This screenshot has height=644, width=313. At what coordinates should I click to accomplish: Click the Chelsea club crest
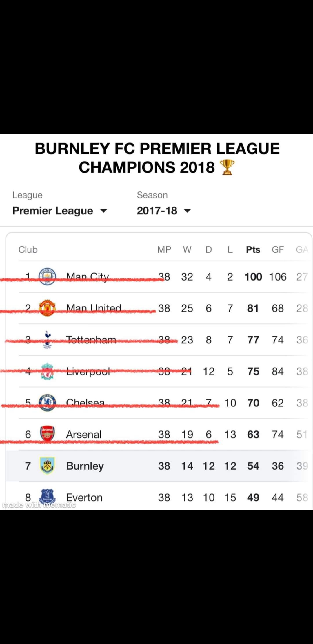[x=47, y=403]
